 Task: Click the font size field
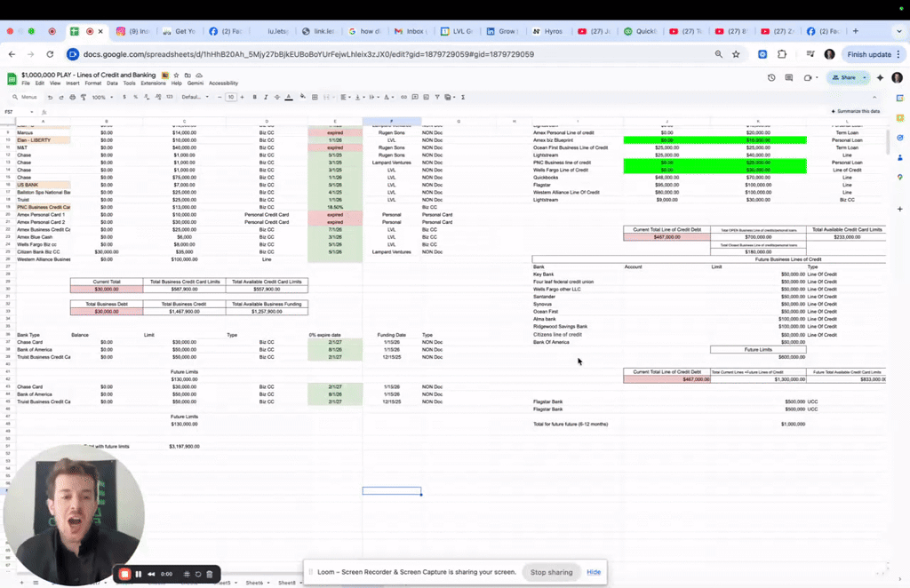[231, 98]
